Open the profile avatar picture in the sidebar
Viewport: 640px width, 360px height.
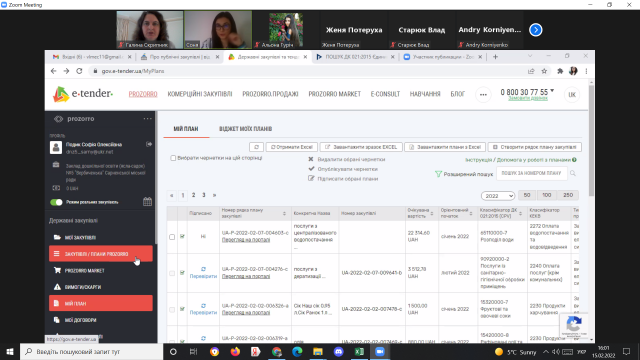(x=56, y=147)
